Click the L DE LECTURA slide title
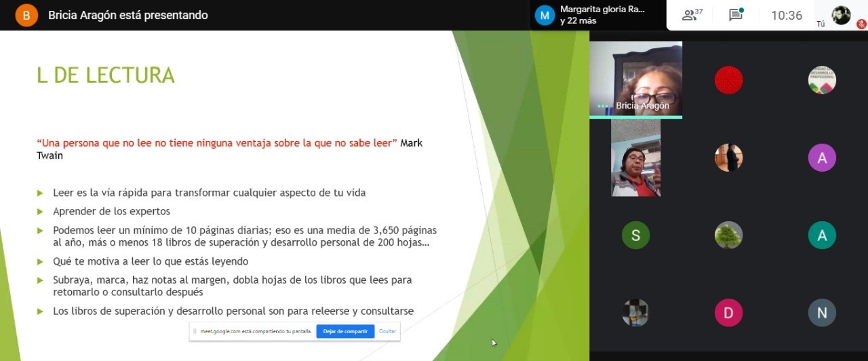 click(105, 75)
